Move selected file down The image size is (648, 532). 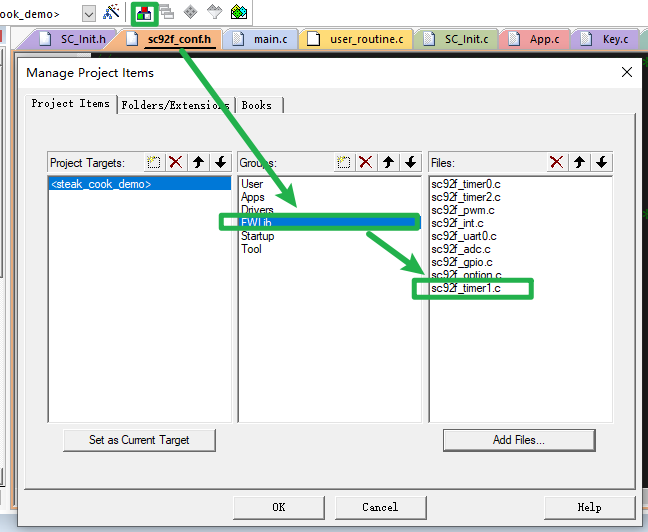pyautogui.click(x=601, y=162)
